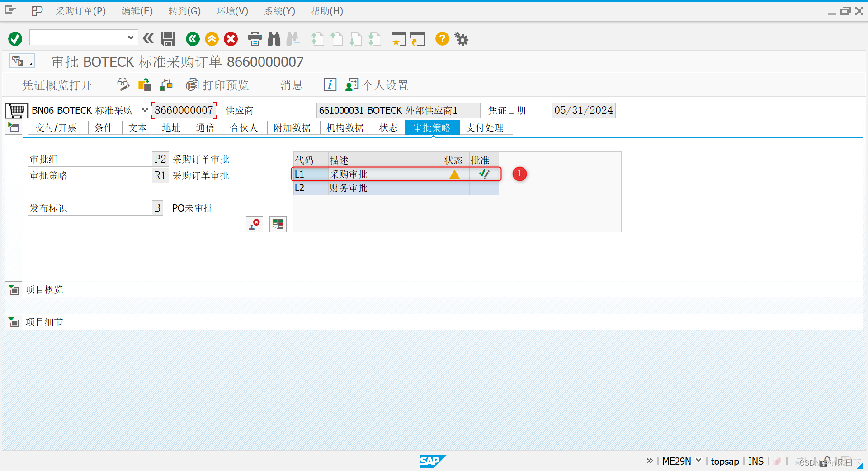The height and width of the screenshot is (471, 868).
Task: Click the 个人设置 button
Action: point(377,85)
